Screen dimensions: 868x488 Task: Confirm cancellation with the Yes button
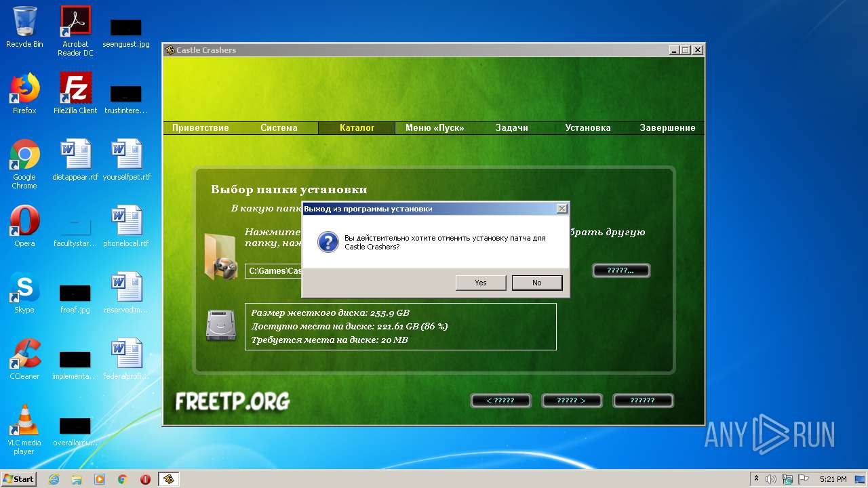click(481, 283)
